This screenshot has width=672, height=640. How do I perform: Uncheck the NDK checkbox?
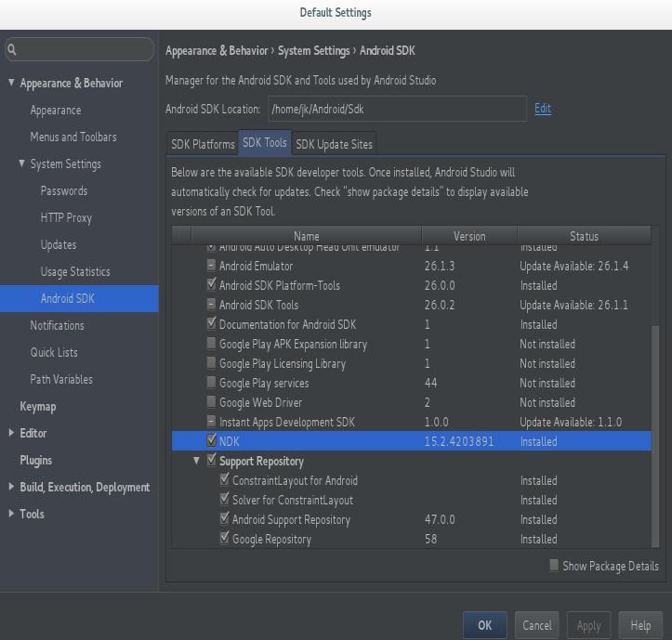pyautogui.click(x=211, y=440)
